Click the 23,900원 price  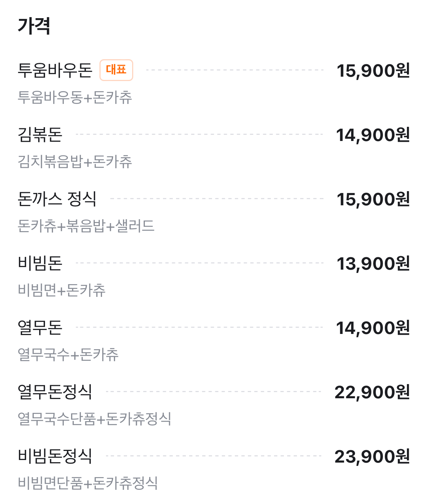tap(372, 456)
